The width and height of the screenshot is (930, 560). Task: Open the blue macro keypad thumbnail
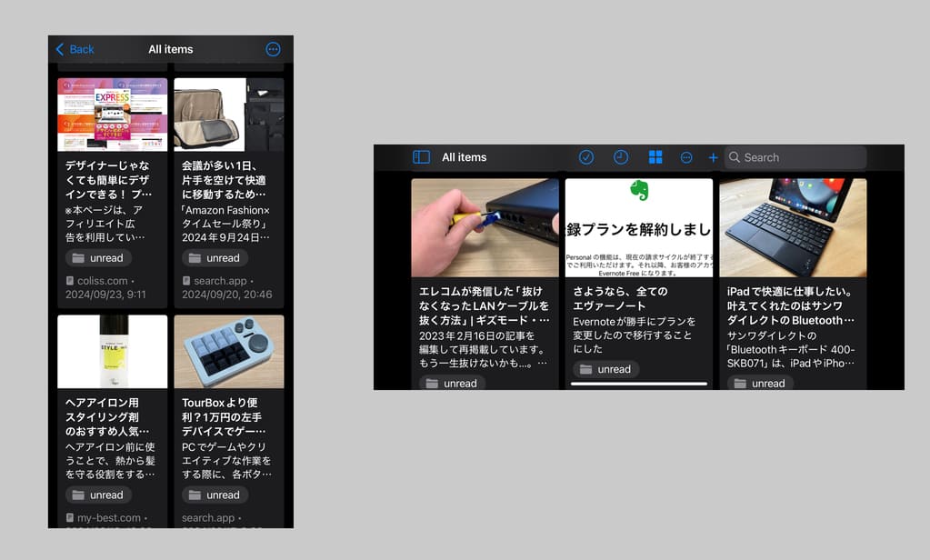229,352
